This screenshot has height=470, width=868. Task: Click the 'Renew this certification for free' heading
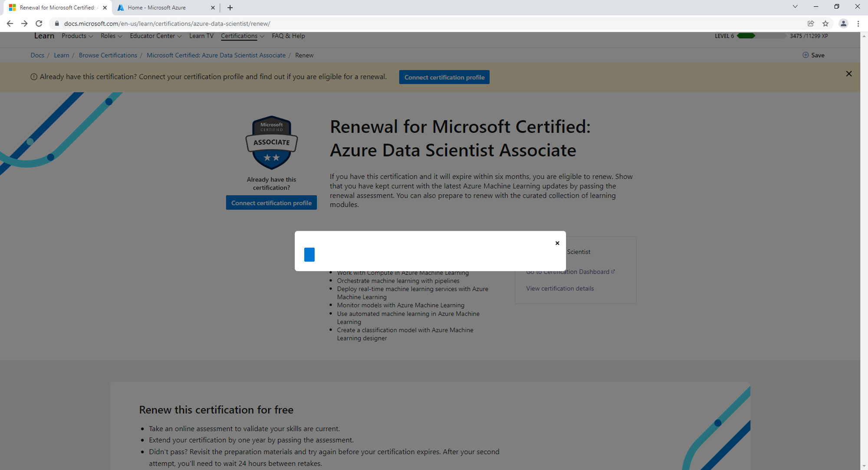[216, 410]
